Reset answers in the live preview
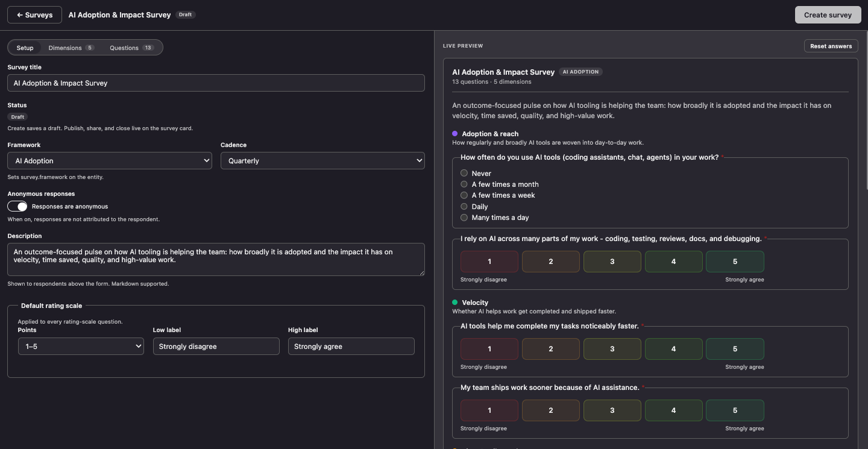868x449 pixels. 831,46
